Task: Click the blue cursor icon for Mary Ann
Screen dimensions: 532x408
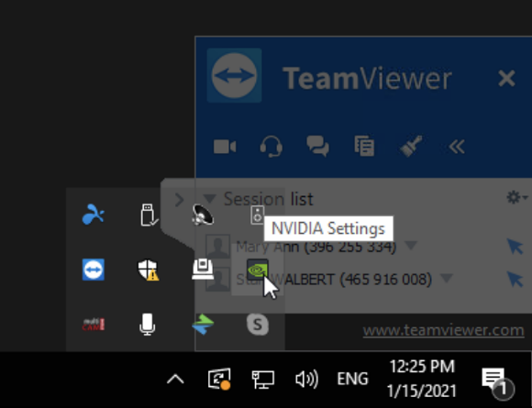Action: pos(515,246)
